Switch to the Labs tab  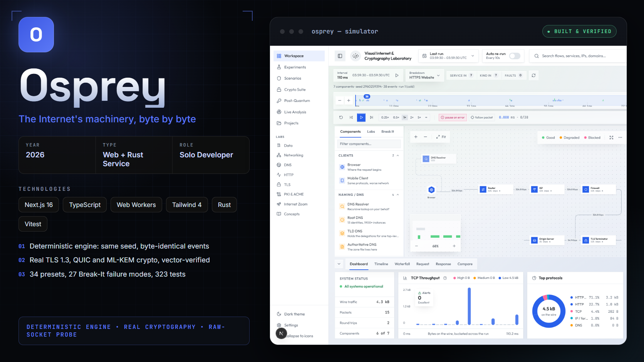371,132
